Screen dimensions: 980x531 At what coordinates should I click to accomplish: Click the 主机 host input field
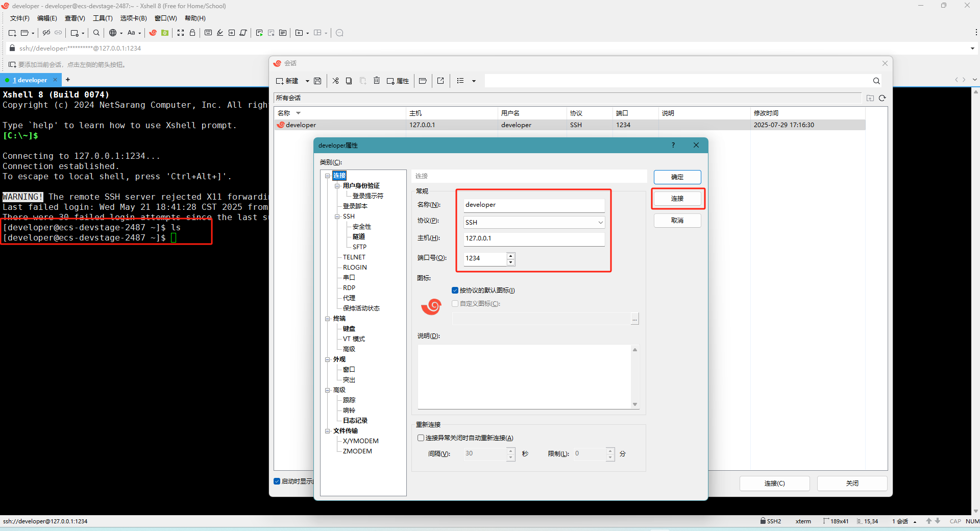point(534,238)
